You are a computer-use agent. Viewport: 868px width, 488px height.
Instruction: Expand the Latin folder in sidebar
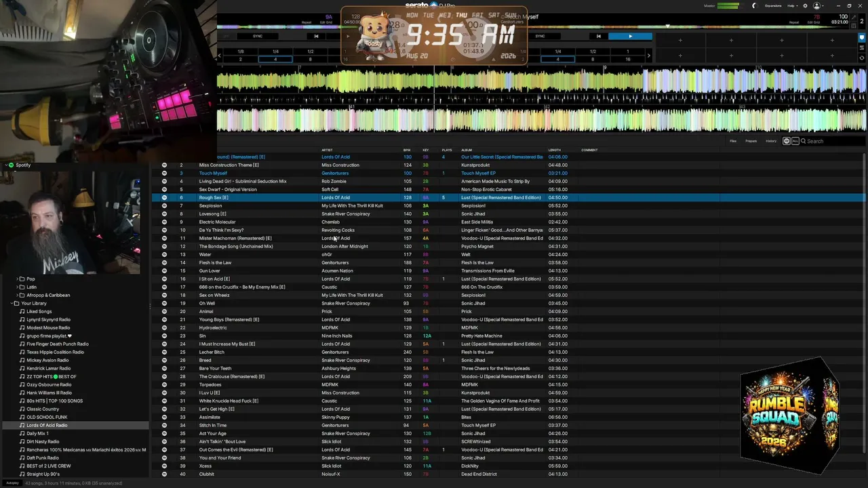coord(18,287)
